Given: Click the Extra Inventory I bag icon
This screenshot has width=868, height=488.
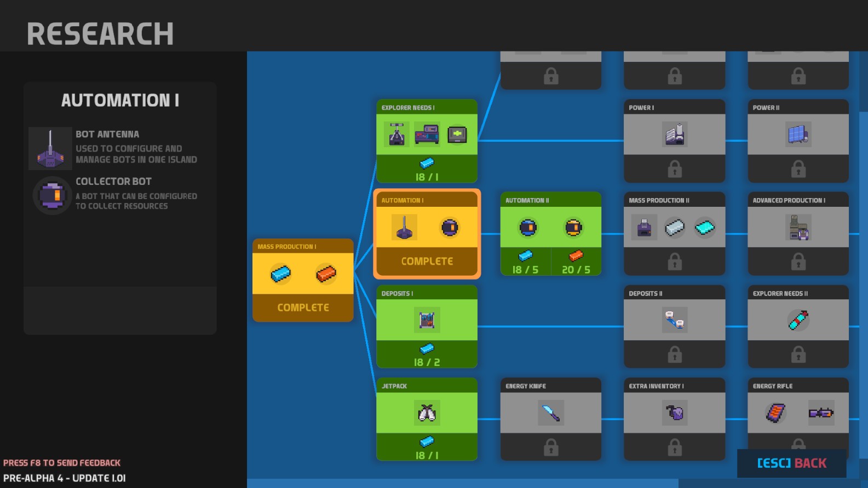Looking at the screenshot, I should (x=675, y=413).
